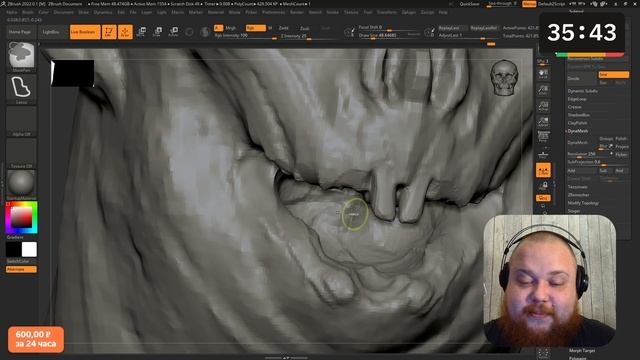Open the Alpha menu
Screen dimensions: 640x360
pos(12,12)
